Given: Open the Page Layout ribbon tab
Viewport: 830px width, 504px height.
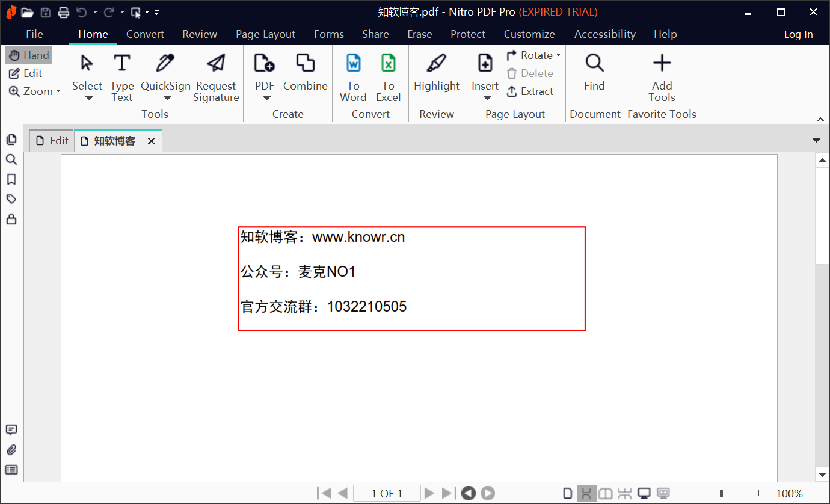Looking at the screenshot, I should (265, 34).
